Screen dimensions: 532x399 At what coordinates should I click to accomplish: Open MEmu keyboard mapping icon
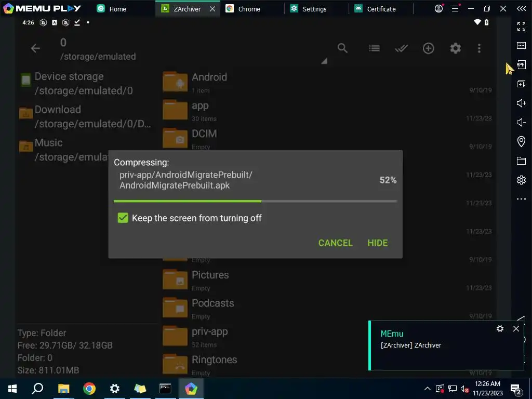point(521,46)
